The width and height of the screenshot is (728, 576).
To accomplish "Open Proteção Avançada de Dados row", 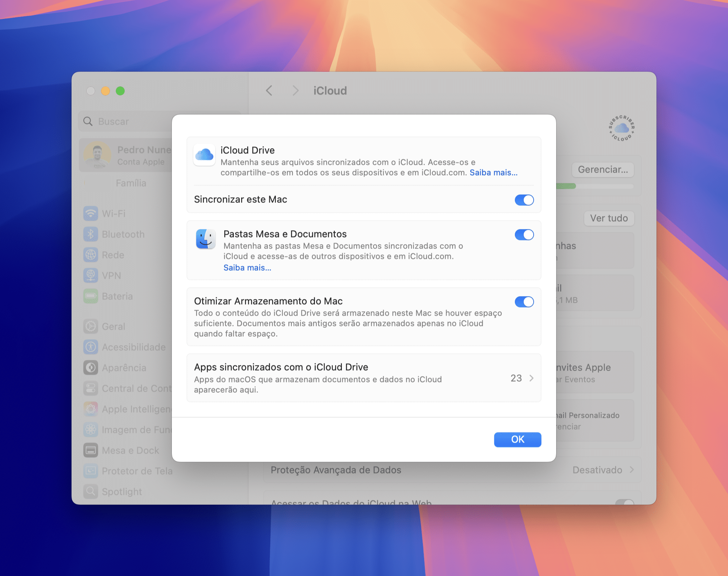I will click(x=452, y=470).
